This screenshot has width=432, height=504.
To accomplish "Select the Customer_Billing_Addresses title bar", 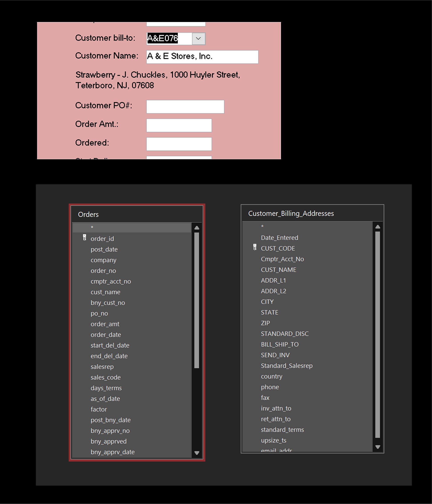I will [313, 213].
